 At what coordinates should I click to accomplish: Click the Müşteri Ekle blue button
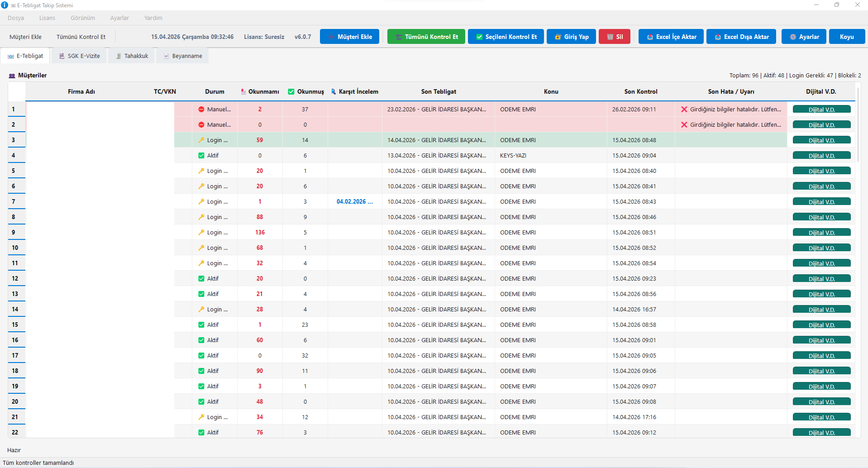click(x=349, y=37)
